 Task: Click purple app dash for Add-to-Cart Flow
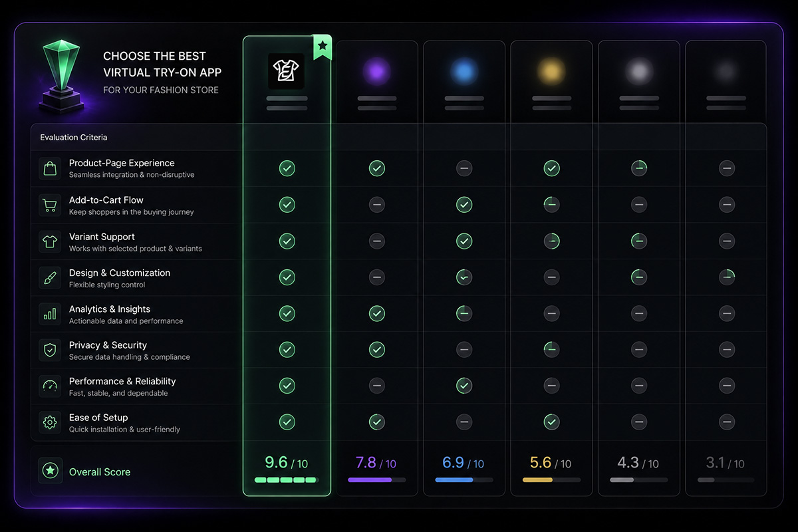(x=377, y=205)
